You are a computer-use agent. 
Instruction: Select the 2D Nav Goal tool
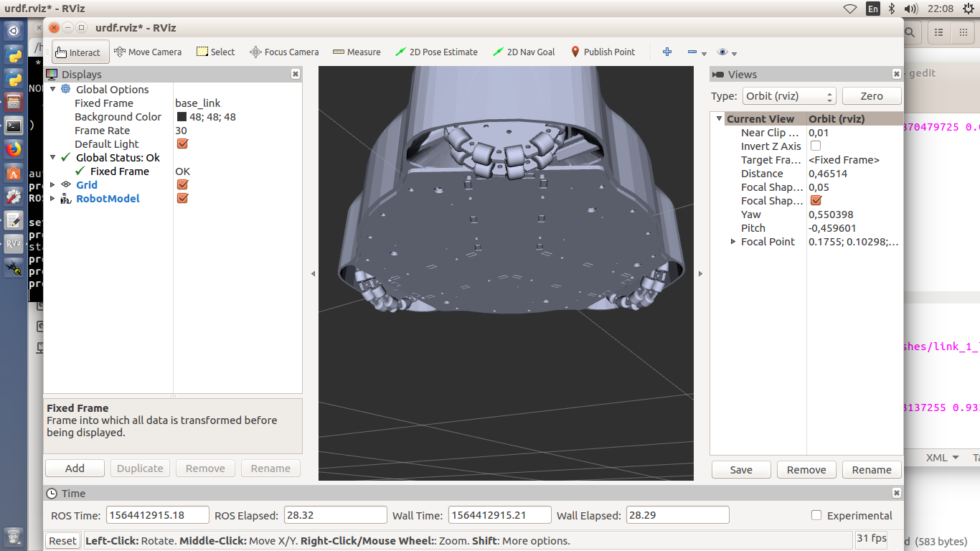pyautogui.click(x=524, y=52)
